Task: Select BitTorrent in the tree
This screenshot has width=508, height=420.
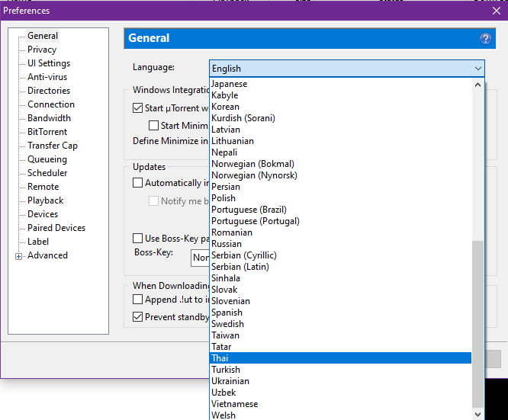Action: tap(47, 132)
